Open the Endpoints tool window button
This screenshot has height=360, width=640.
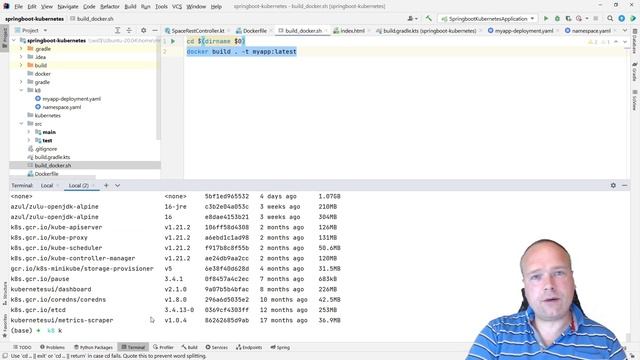249,347
